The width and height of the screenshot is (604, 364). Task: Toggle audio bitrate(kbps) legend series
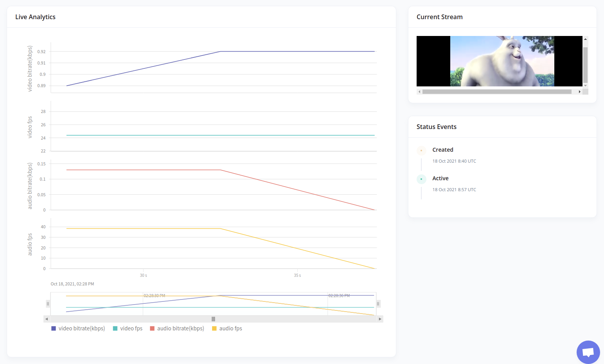177,328
